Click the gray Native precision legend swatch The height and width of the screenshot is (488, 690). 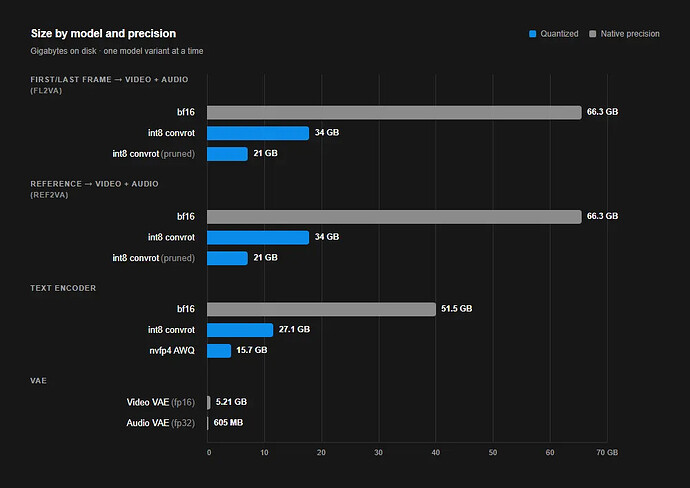point(592,34)
